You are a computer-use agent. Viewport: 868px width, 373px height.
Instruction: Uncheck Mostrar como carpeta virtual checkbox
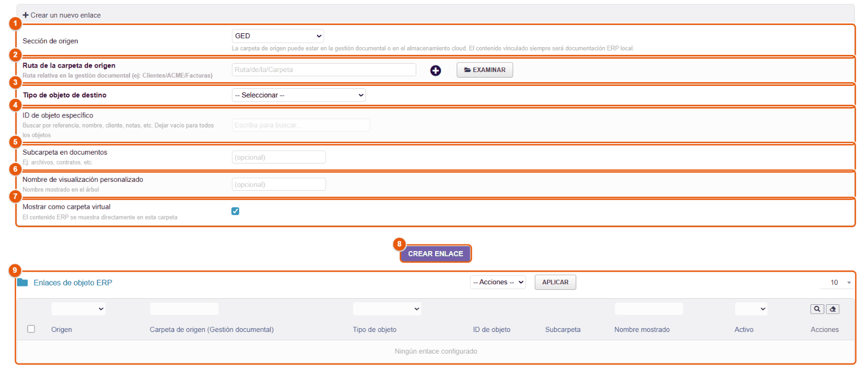[235, 211]
